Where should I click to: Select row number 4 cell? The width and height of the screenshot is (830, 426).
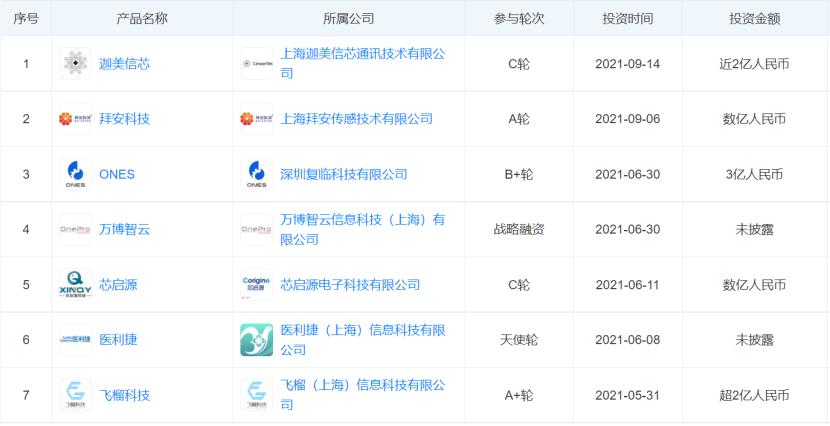[26, 230]
